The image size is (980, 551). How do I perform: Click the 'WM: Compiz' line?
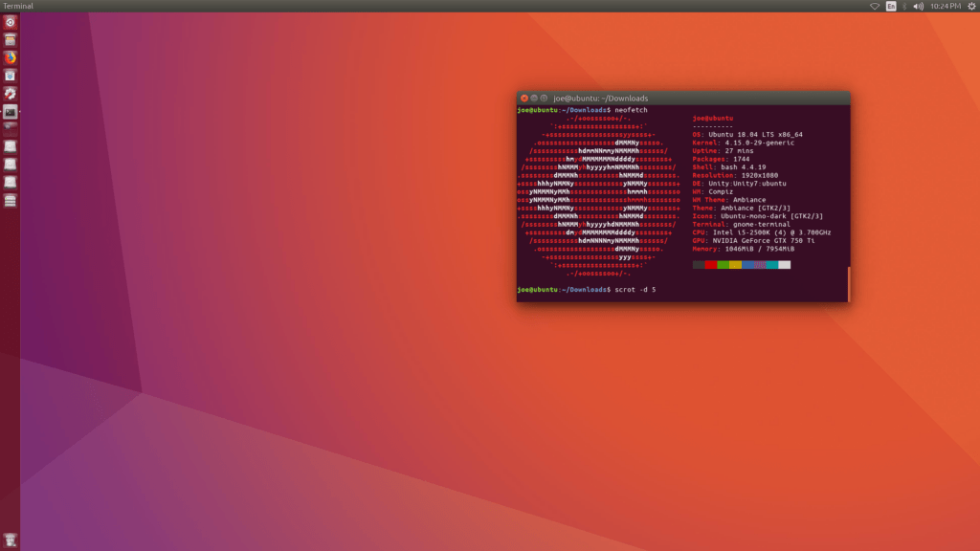(x=713, y=191)
